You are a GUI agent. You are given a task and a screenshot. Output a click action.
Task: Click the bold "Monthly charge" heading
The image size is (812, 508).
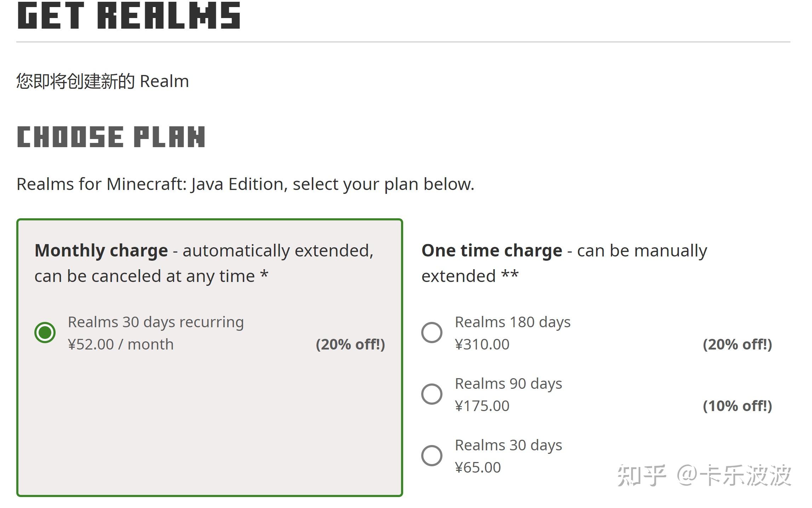click(101, 250)
